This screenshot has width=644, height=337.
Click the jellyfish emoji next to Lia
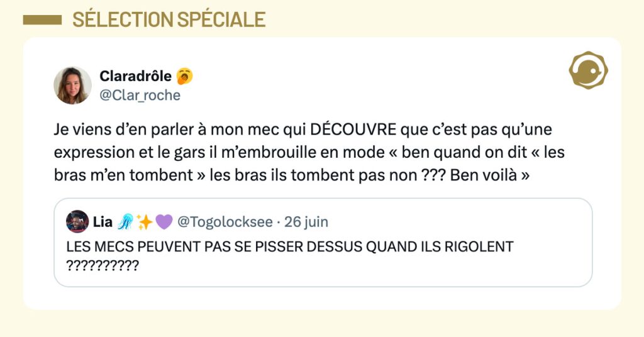(x=125, y=222)
